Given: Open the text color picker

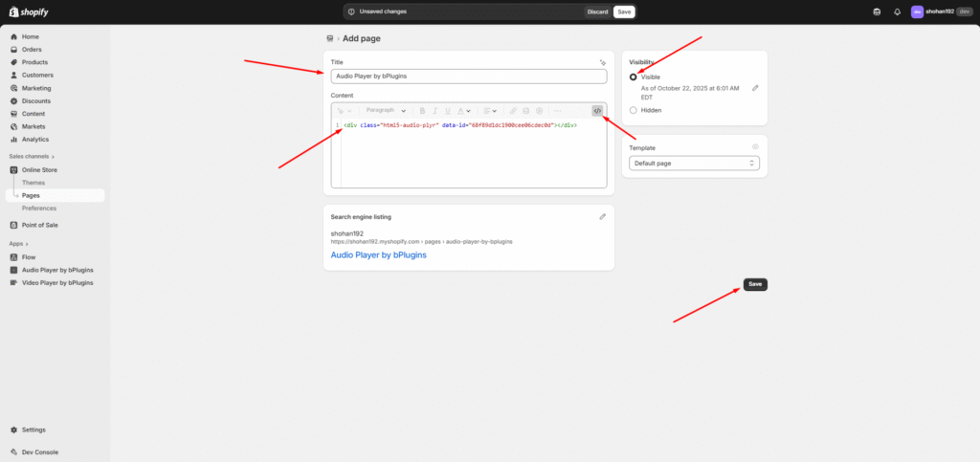Looking at the screenshot, I should (x=463, y=111).
